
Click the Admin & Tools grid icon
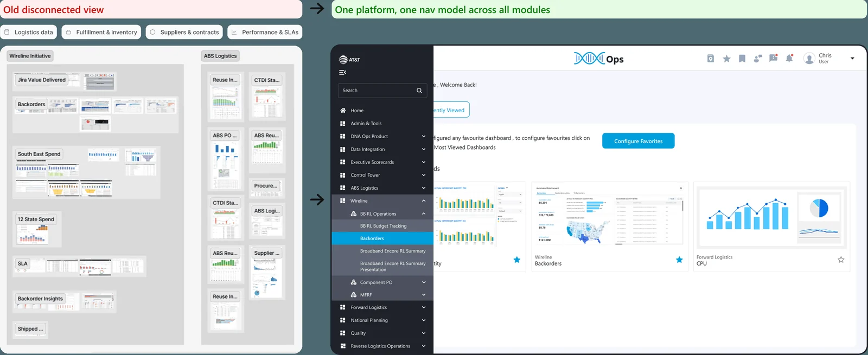pyautogui.click(x=343, y=124)
